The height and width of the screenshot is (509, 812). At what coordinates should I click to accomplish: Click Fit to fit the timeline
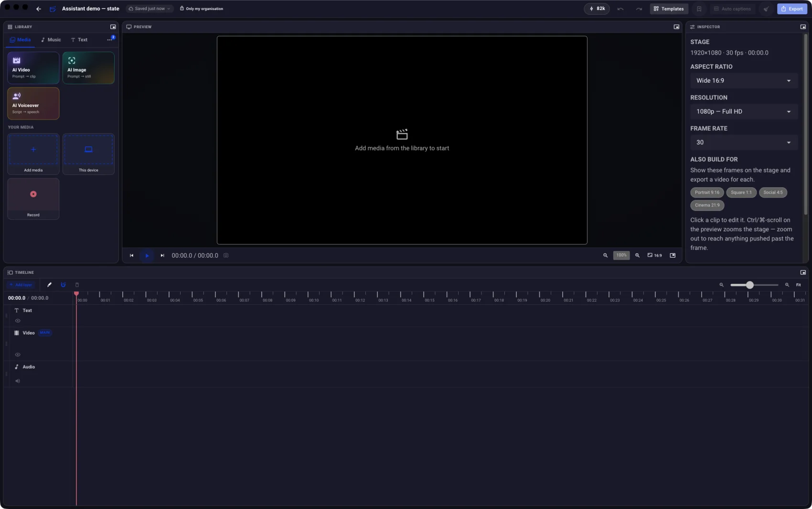tap(798, 285)
